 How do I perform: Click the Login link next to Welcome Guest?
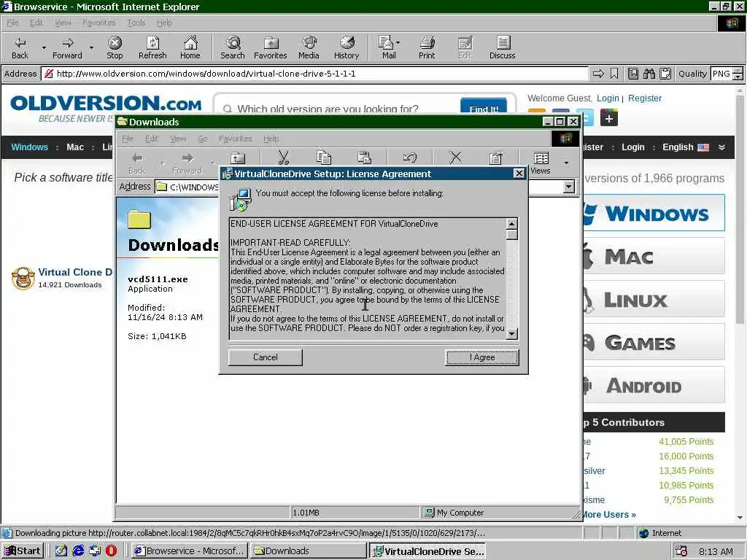click(x=608, y=98)
